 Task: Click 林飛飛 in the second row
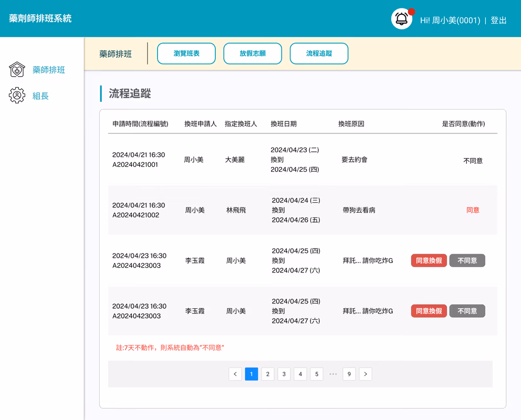[x=236, y=210]
